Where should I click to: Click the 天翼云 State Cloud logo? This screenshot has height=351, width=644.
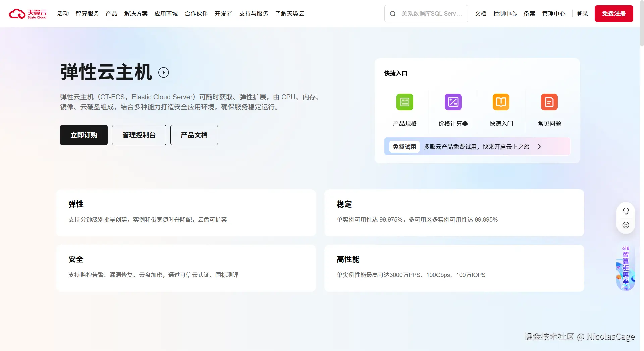[28, 14]
